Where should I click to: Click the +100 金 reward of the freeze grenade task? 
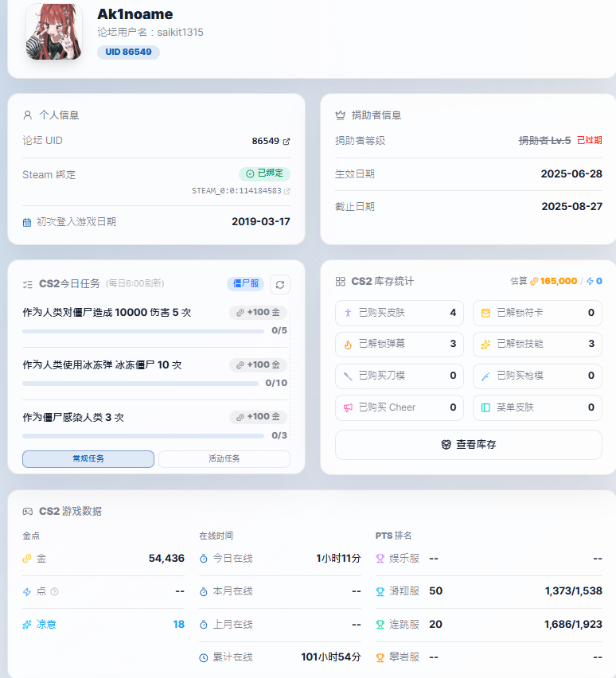point(258,365)
